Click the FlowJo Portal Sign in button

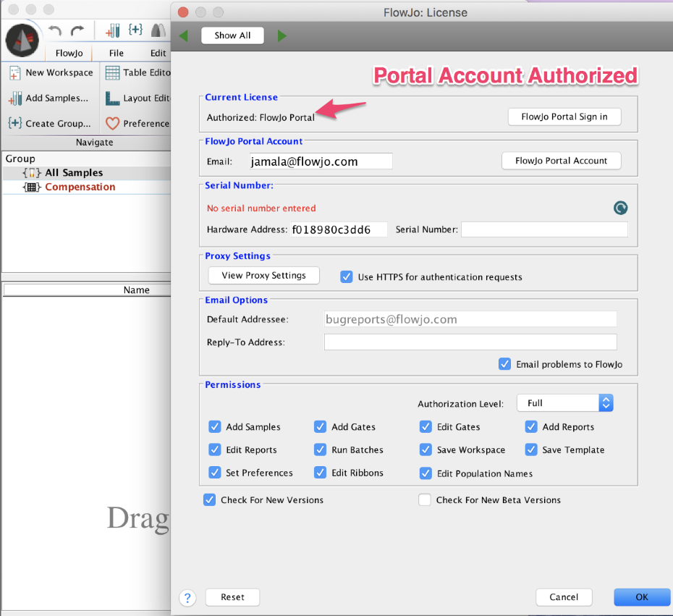pyautogui.click(x=564, y=117)
